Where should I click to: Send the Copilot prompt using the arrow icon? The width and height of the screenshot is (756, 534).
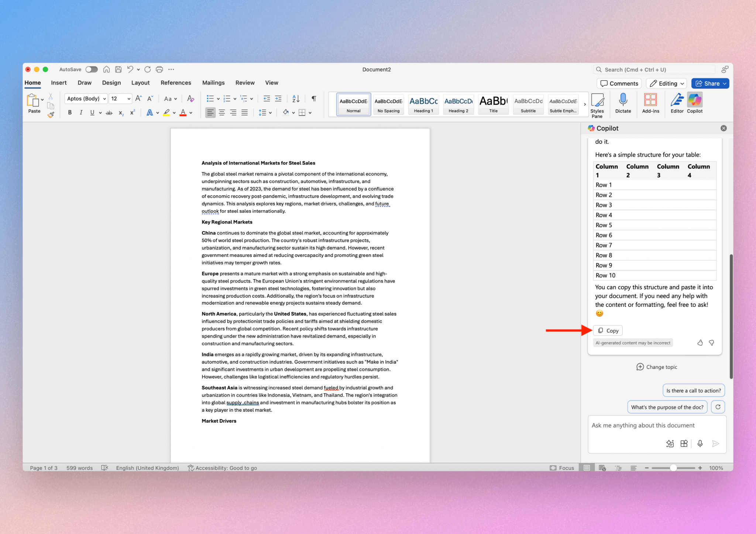pos(715,444)
